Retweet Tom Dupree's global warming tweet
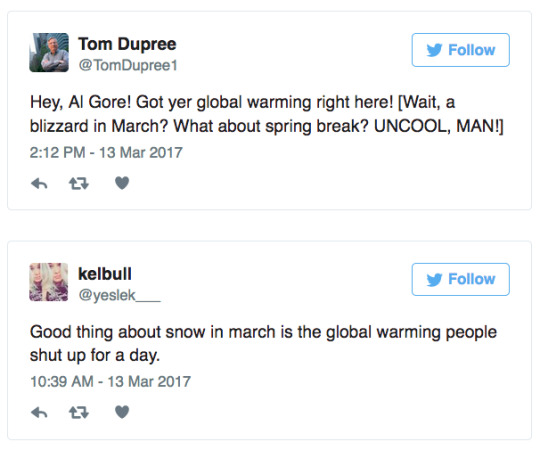The image size is (540, 450). (x=79, y=184)
